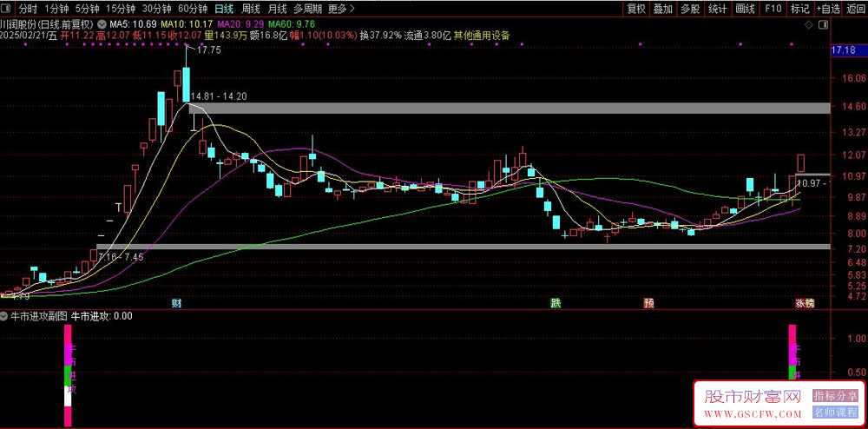
Task: Switch to 分时 intraday view
Action: point(27,9)
